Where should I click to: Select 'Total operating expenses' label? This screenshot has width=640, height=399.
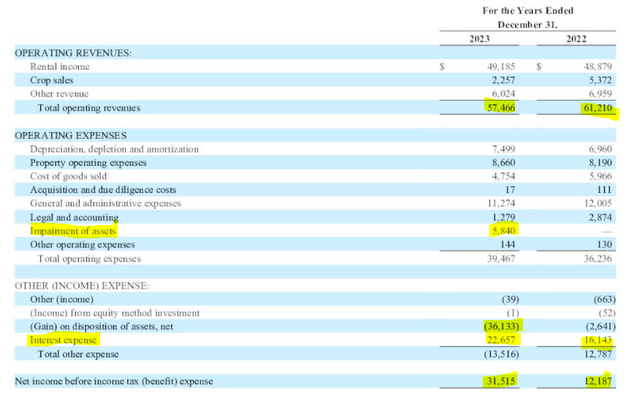tap(89, 259)
